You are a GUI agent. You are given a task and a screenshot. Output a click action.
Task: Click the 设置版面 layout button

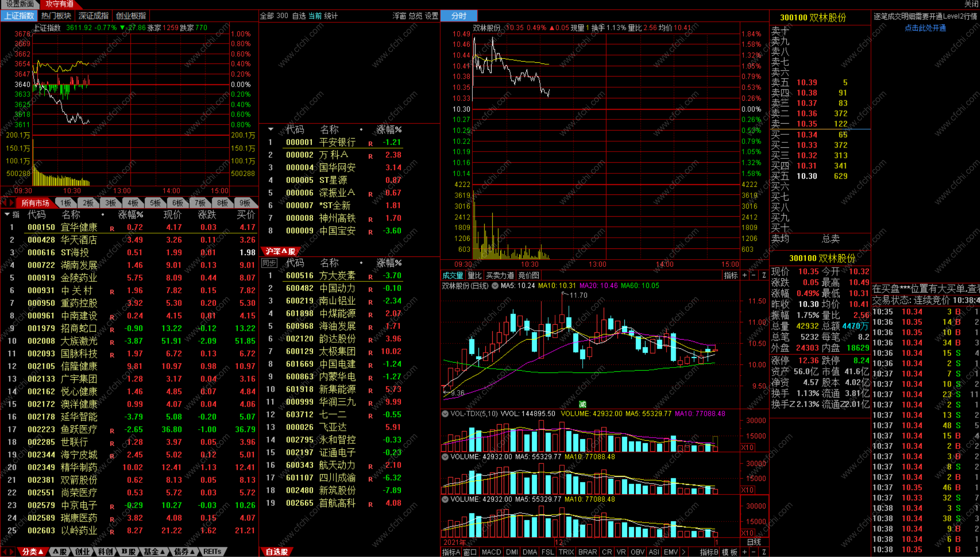click(x=20, y=4)
